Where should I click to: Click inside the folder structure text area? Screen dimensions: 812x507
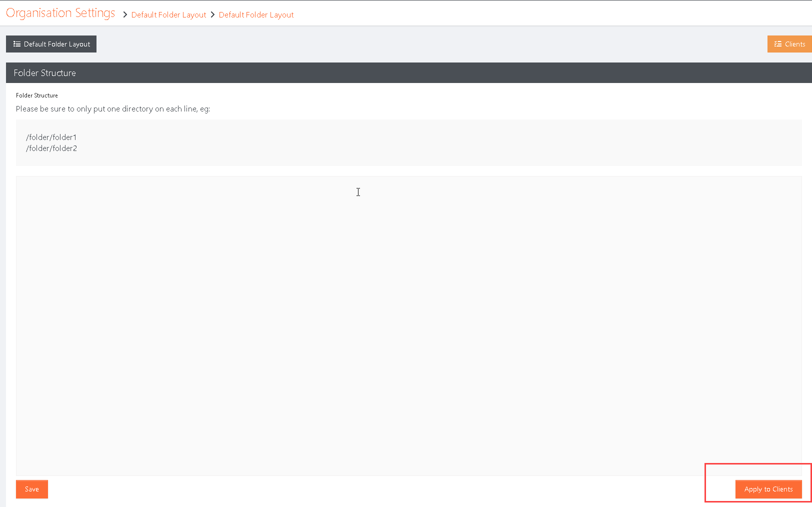point(408,325)
